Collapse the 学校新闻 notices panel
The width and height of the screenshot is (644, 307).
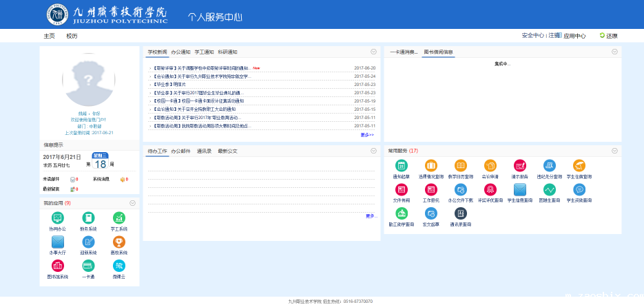click(x=373, y=52)
